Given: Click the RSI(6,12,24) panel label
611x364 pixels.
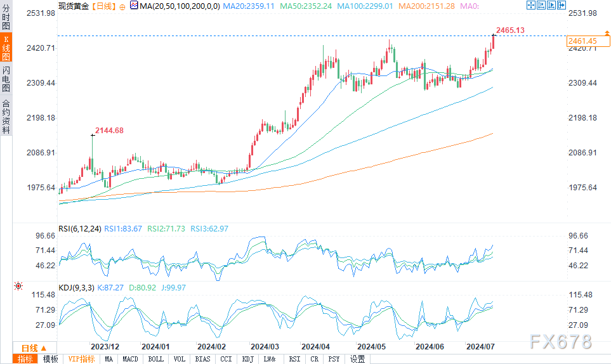Looking at the screenshot, I should (x=80, y=229).
